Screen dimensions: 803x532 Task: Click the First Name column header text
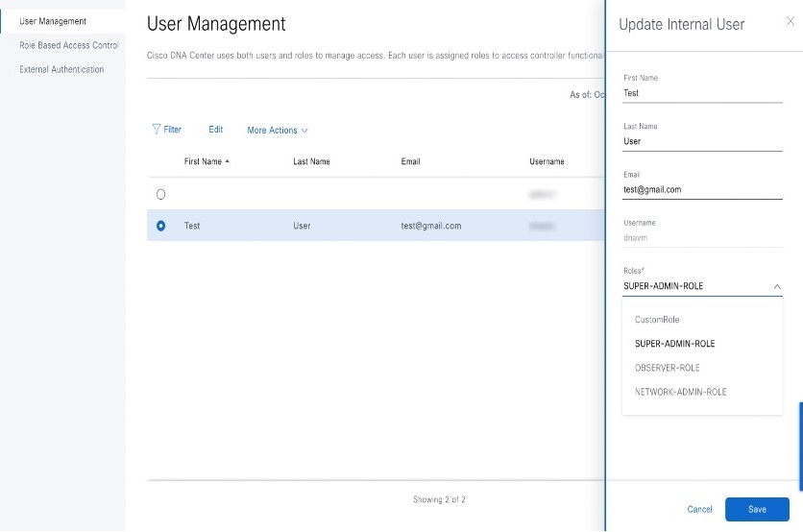(x=203, y=161)
